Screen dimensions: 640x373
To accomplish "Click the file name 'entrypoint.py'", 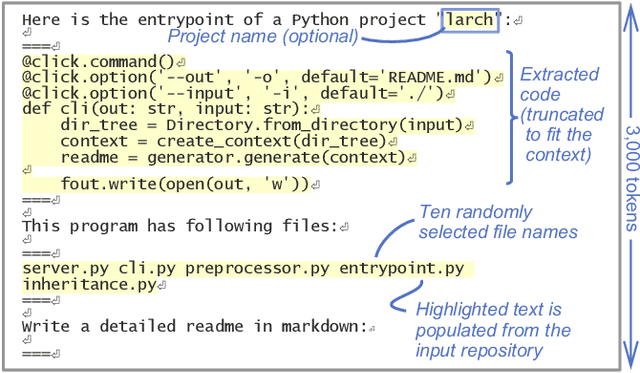I will pos(402,269).
